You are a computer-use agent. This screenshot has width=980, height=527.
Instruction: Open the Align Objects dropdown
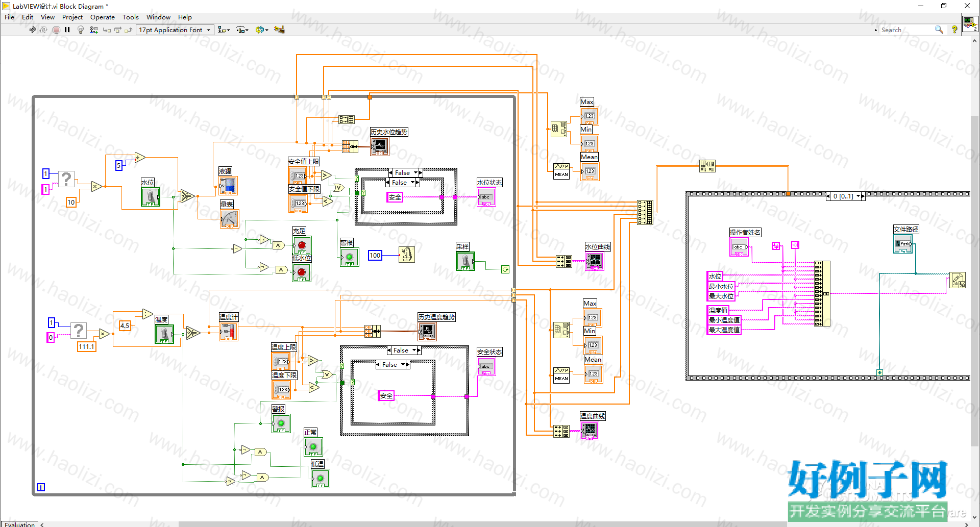pos(224,30)
